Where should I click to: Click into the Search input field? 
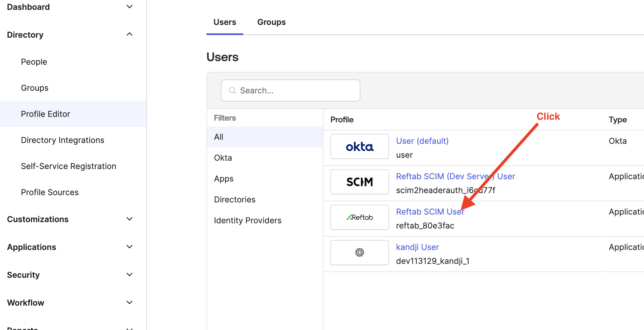(290, 90)
